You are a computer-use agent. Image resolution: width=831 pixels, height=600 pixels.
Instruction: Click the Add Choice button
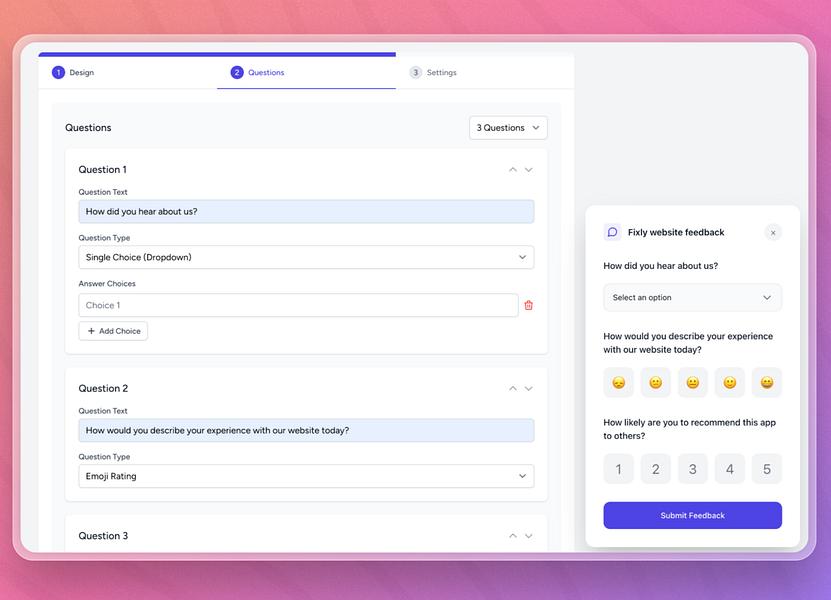[x=113, y=331]
